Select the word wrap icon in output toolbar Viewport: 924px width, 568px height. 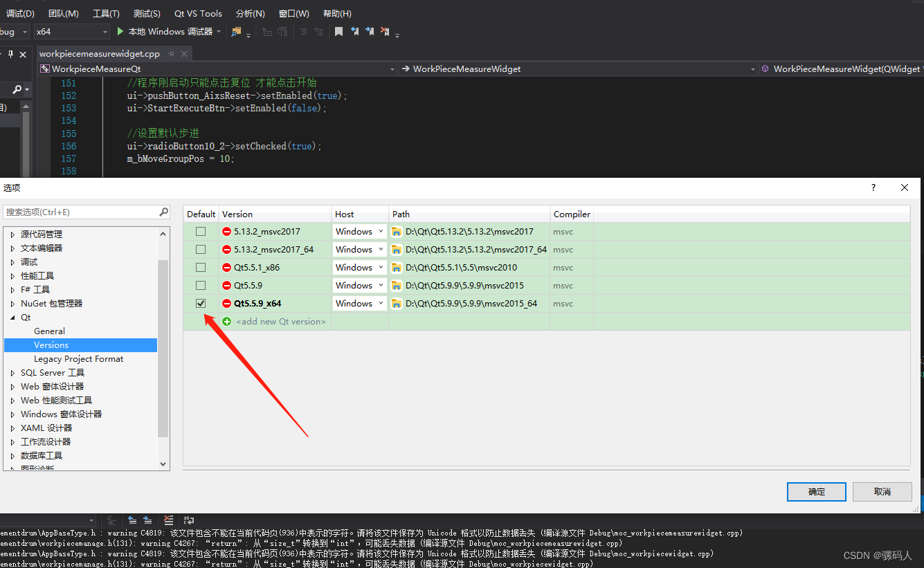tap(188, 520)
